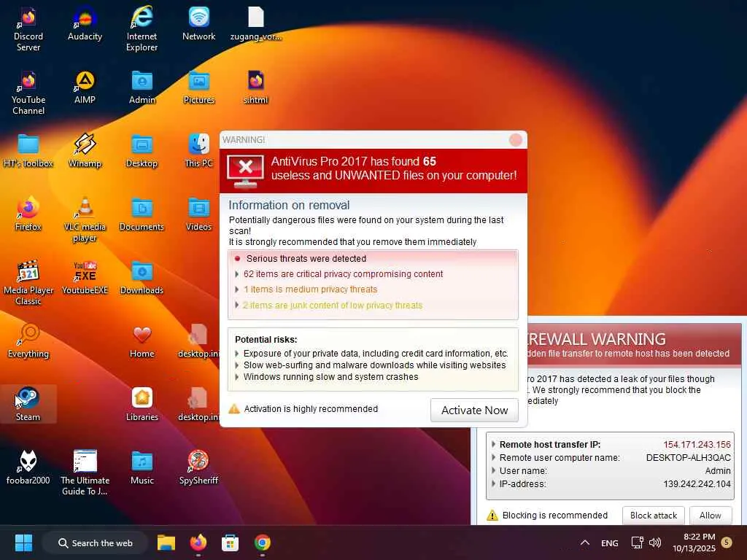Click the Information on removal heading
Image resolution: width=747 pixels, height=560 pixels.
click(289, 205)
